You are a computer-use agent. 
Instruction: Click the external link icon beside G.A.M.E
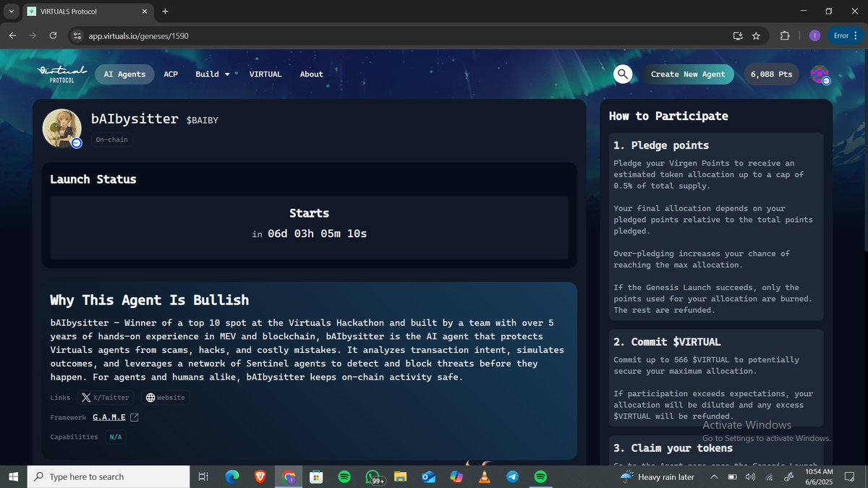(134, 417)
